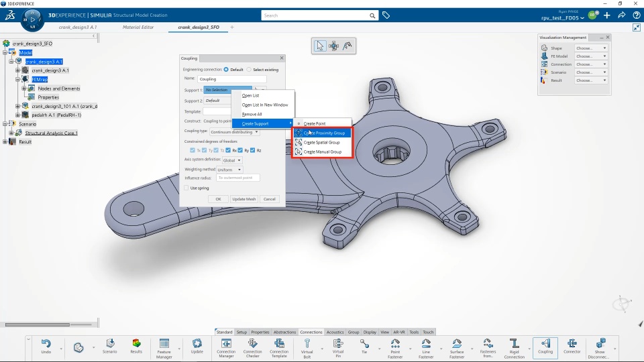Select the Virtual Pin tool
644x362 pixels.
point(338,349)
